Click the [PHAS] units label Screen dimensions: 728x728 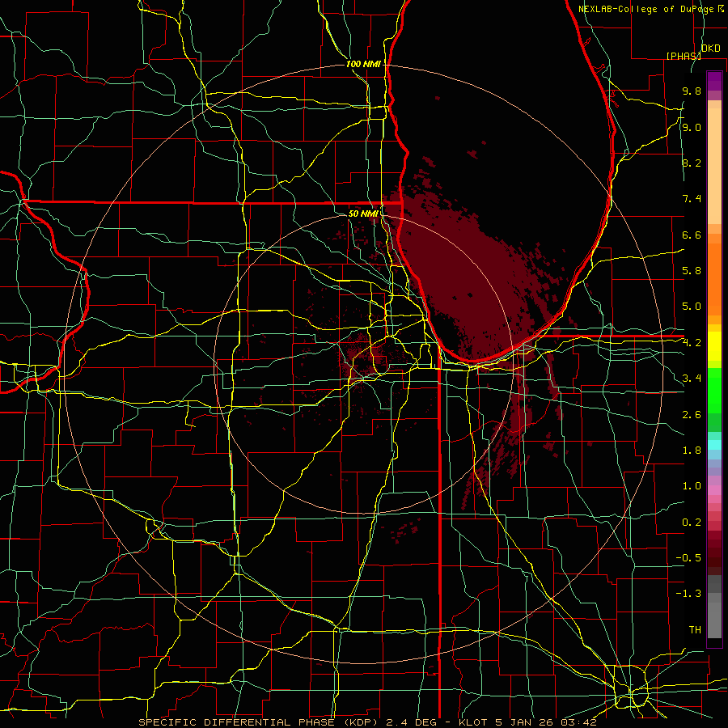pos(684,56)
